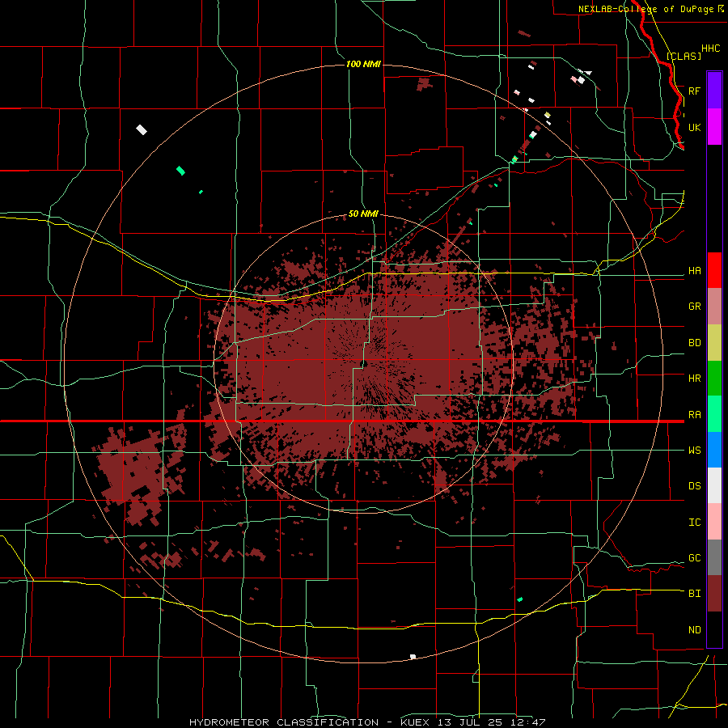The image size is (728, 728).
Task: Click the ND legend label
Action: click(694, 630)
